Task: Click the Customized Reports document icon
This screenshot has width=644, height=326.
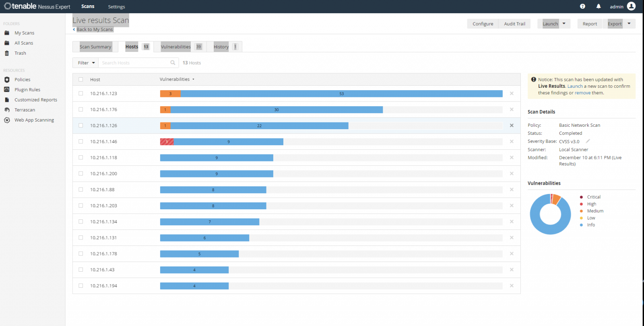Action: pyautogui.click(x=7, y=100)
